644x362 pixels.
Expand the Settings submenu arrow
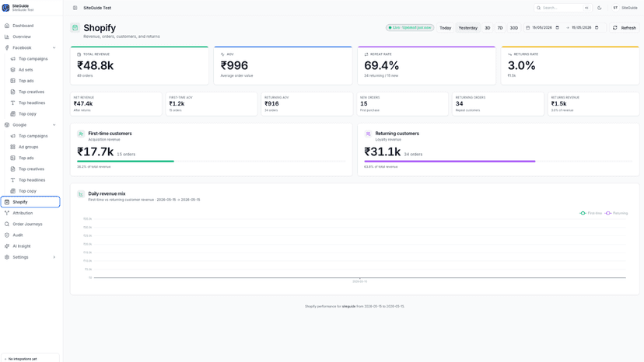click(x=54, y=257)
